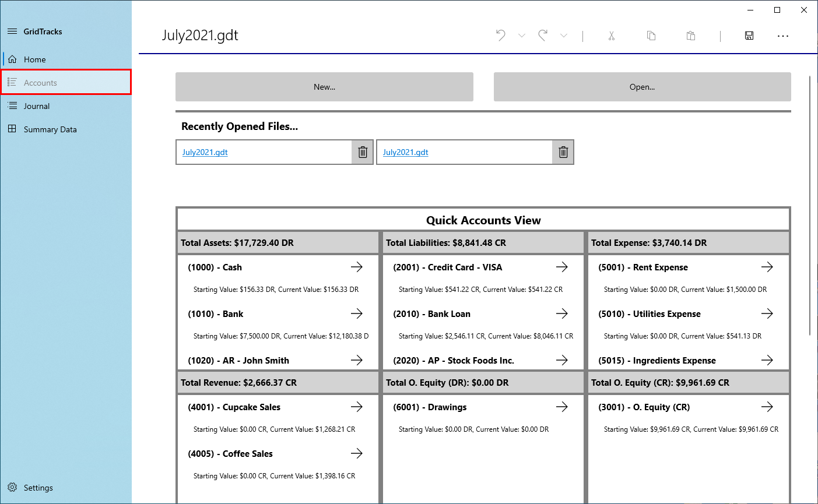Open Ingredients Expense account arrow

767,360
